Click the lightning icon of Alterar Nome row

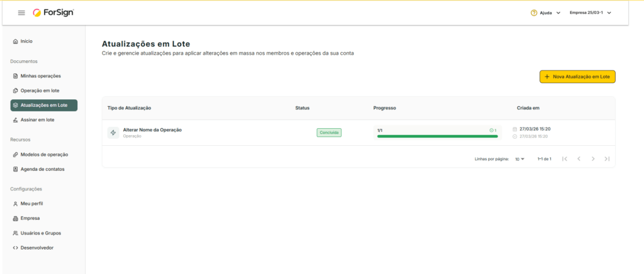click(x=113, y=133)
